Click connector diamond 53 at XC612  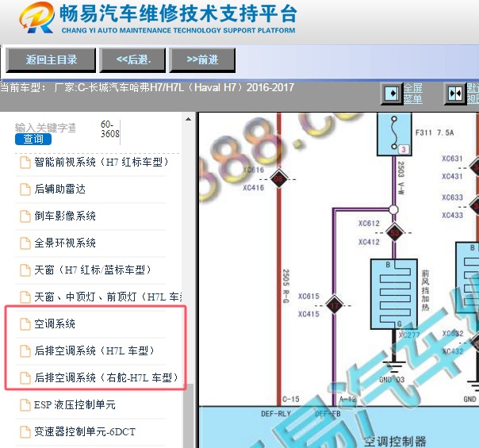[x=394, y=232]
